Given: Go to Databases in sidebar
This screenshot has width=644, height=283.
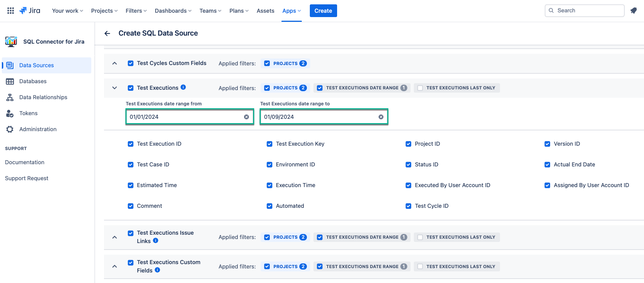Looking at the screenshot, I should [33, 81].
